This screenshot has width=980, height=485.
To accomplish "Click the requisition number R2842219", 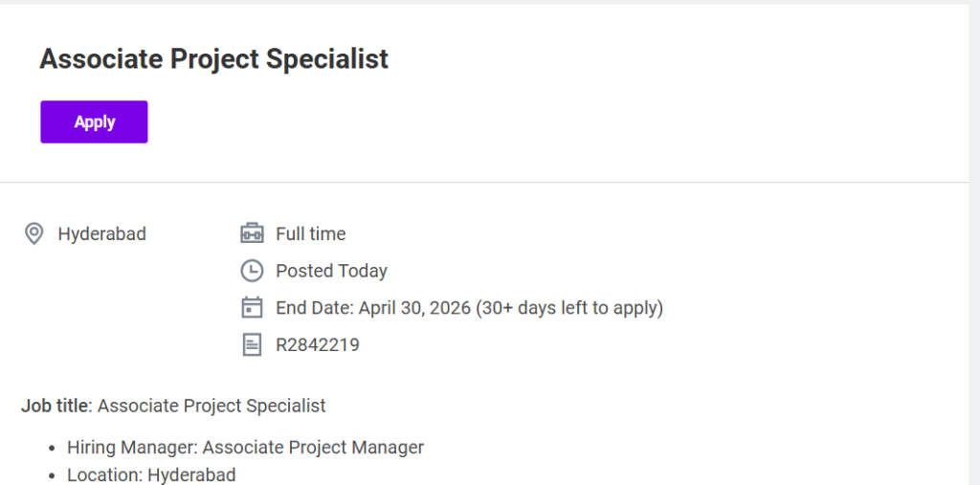I will tap(317, 344).
